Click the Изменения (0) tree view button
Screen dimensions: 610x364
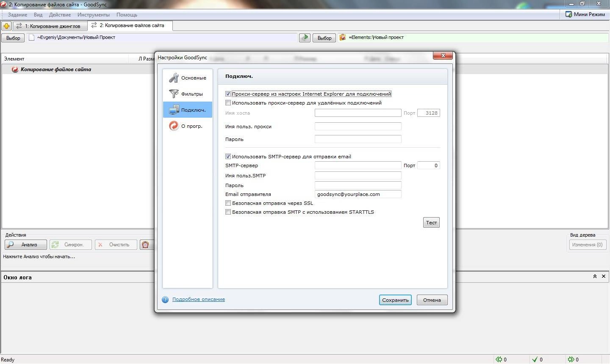point(587,245)
